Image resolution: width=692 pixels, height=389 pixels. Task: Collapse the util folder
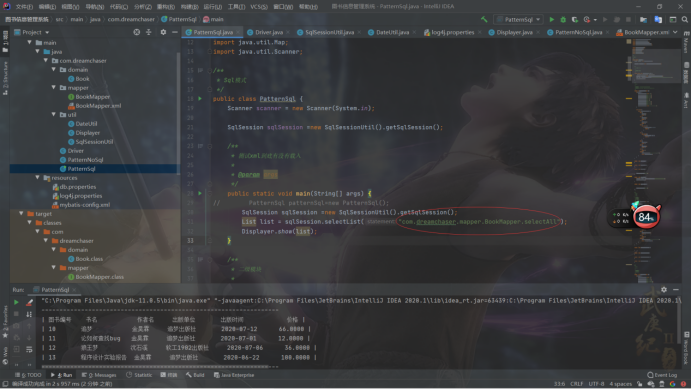point(54,115)
